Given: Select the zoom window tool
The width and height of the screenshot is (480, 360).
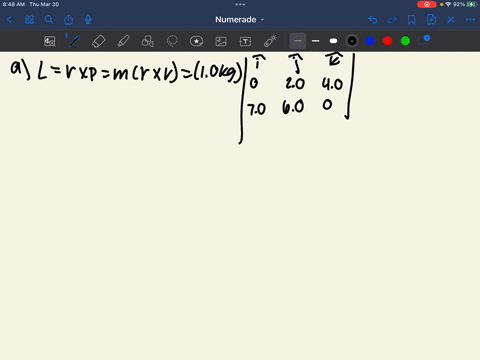Looking at the screenshot, I should pos(50,41).
